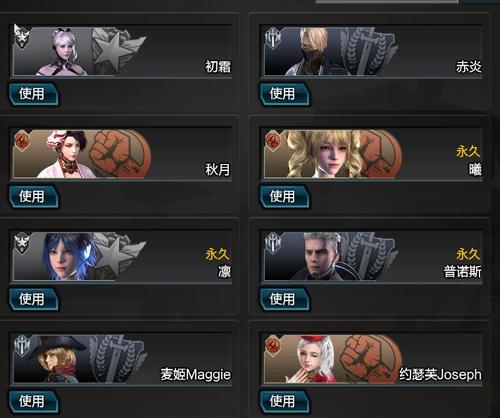
Task: Use the 初霜 character
Action: [34, 94]
